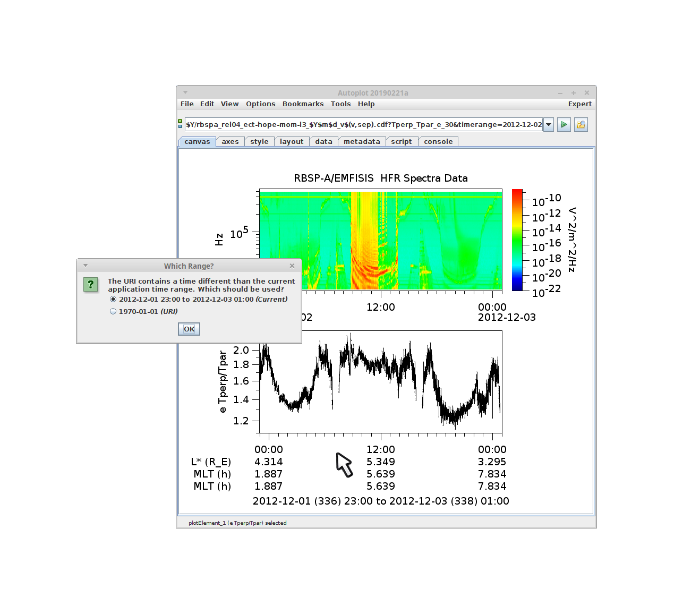
Task: Click the Tperp/Tpar line plot
Action: 381,382
